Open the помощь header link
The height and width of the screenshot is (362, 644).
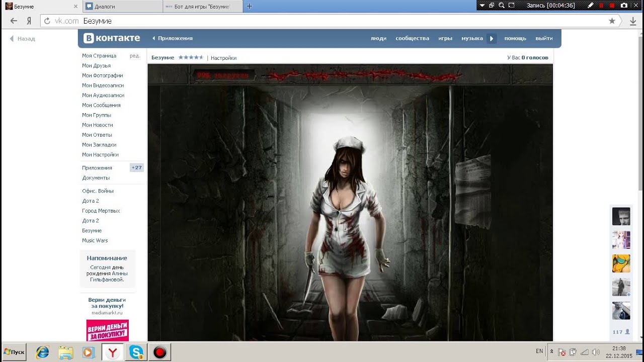point(515,38)
